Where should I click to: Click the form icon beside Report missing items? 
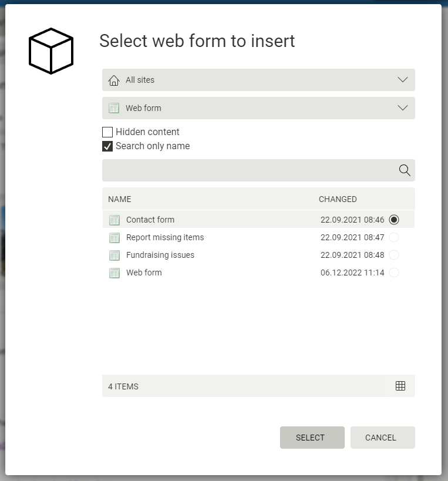[x=114, y=237]
